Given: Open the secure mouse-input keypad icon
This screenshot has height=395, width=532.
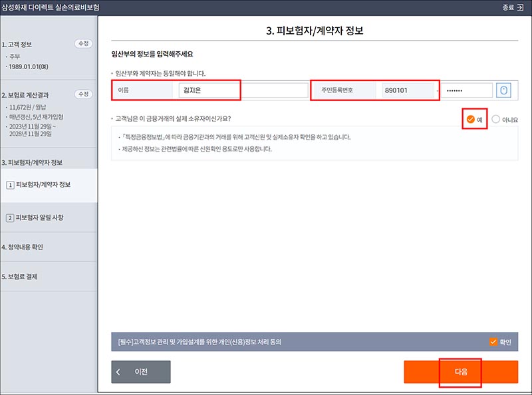Looking at the screenshot, I should click(504, 90).
